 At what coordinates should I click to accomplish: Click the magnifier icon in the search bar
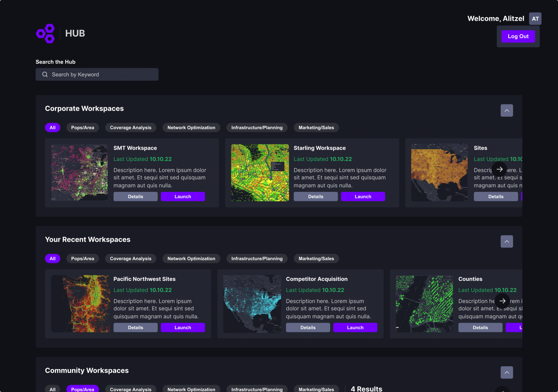(x=45, y=74)
